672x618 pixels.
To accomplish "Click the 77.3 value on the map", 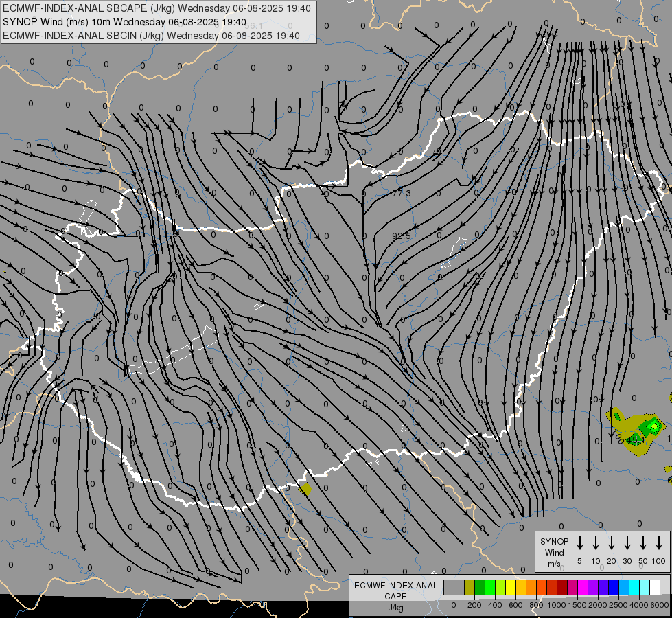I will [x=402, y=194].
